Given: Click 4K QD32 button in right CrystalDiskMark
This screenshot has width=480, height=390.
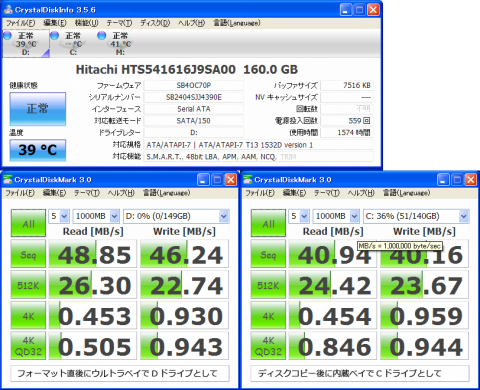Looking at the screenshot, I should [268, 346].
